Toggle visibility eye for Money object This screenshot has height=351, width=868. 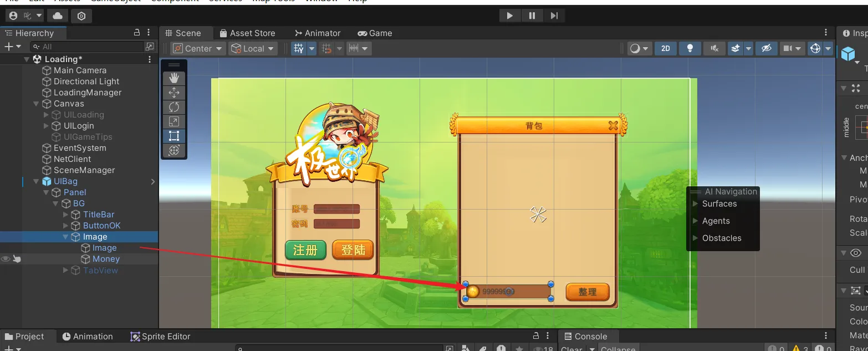tap(6, 259)
